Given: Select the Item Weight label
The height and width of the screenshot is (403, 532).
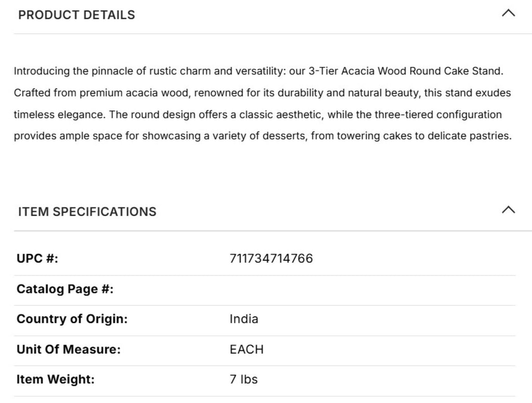Looking at the screenshot, I should point(56,380).
